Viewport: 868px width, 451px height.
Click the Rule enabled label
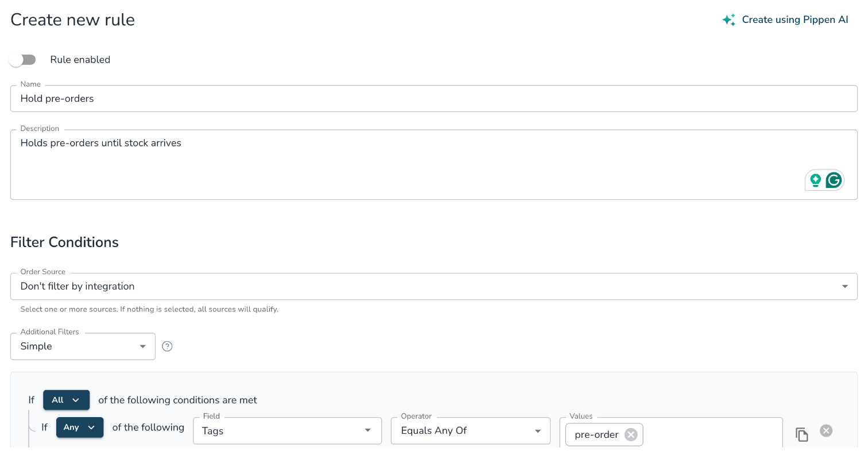80,60
